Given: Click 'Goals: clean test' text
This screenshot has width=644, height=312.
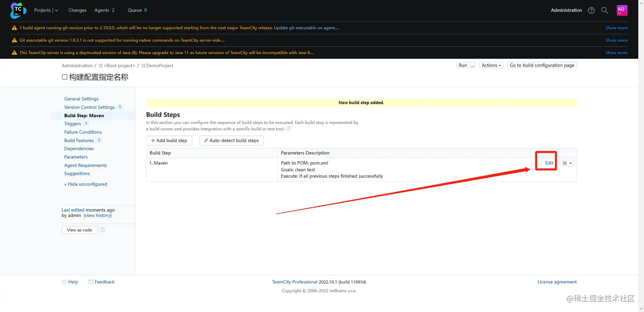Looking at the screenshot, I should [298, 170].
